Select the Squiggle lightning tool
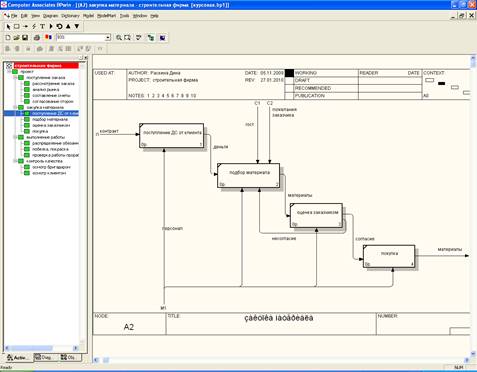This screenshot has height=372, width=477. (34, 26)
